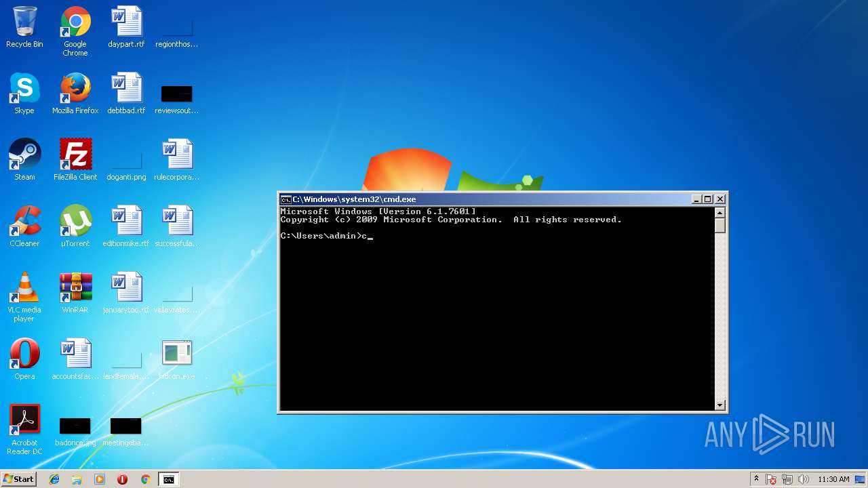The image size is (868, 488).
Task: Select the CCleaner desktop shortcut
Action: tap(24, 226)
